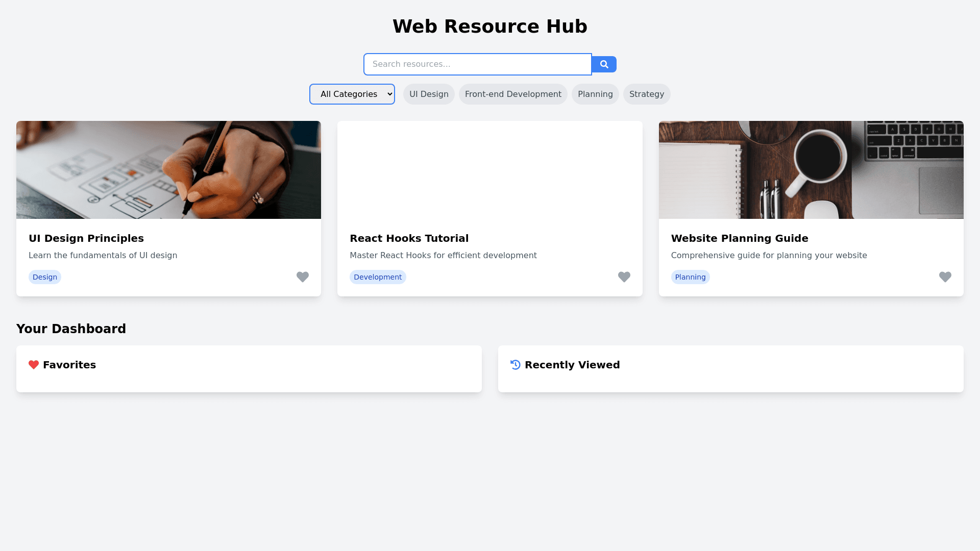Filter by UI Design tag
The height and width of the screenshot is (551, 980).
429,94
